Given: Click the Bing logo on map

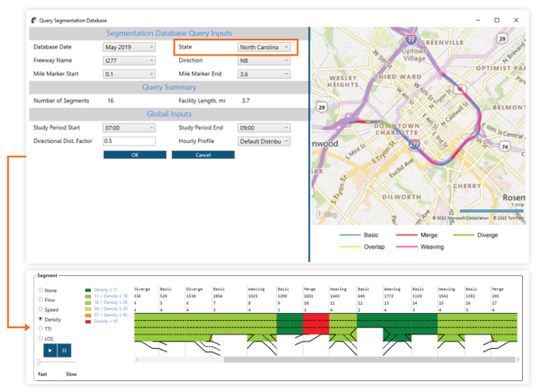Looking at the screenshot, I should coord(323,214).
